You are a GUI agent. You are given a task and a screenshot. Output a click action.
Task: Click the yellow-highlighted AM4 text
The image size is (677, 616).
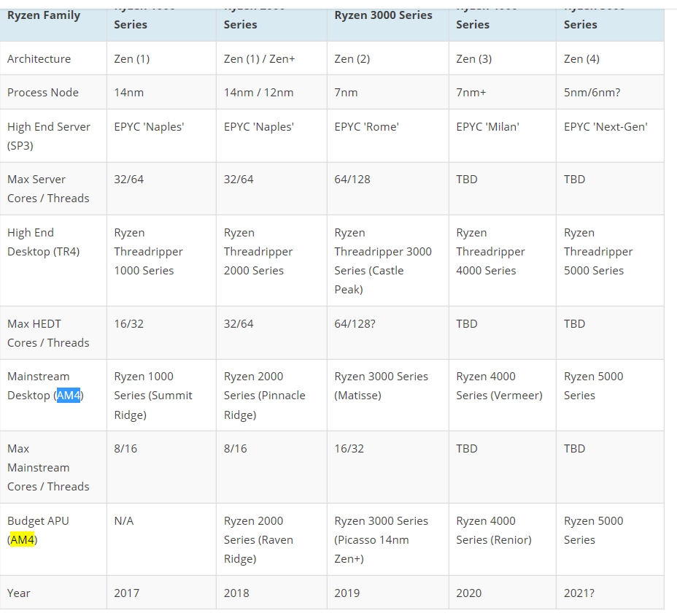[23, 540]
